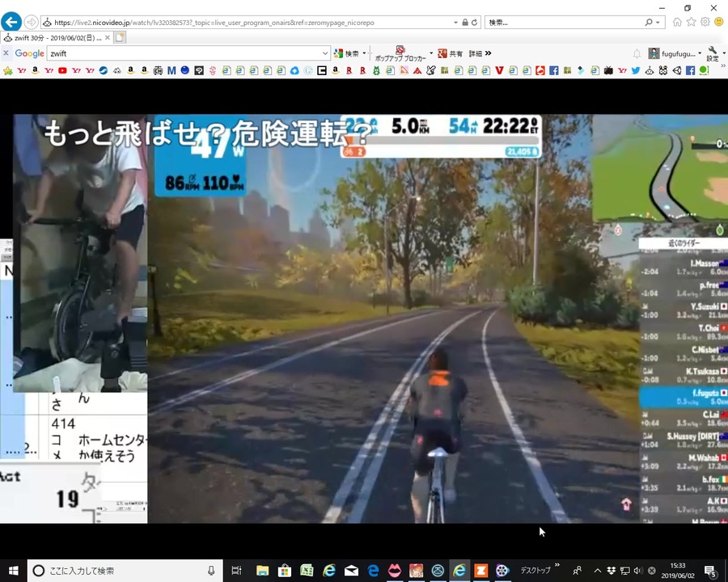Click the webcam overlay of rider
Screen dimensions: 728x582
point(80,253)
